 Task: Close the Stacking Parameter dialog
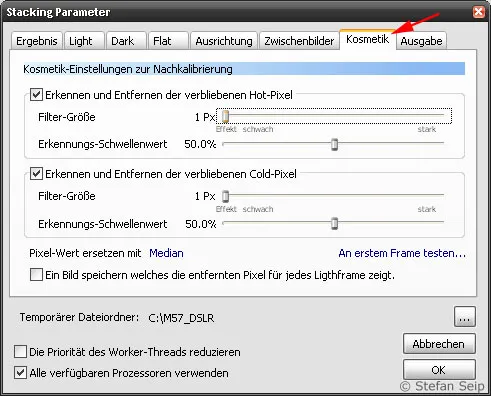[x=479, y=12]
